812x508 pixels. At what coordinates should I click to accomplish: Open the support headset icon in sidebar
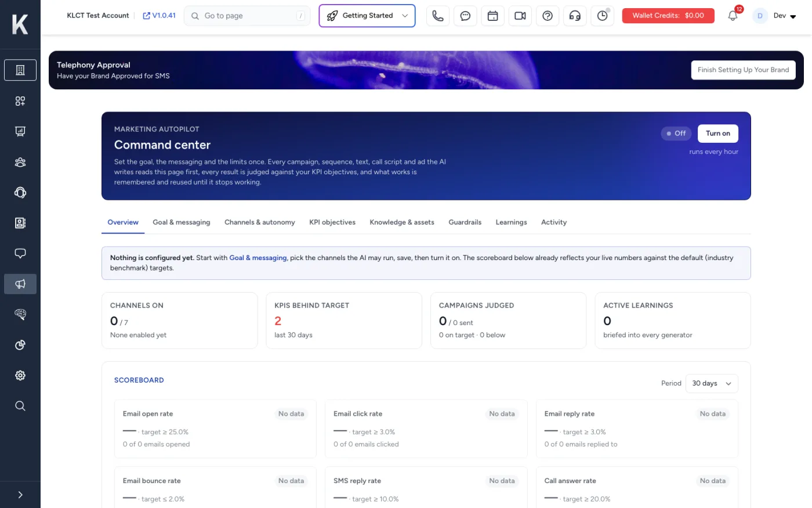(20, 192)
